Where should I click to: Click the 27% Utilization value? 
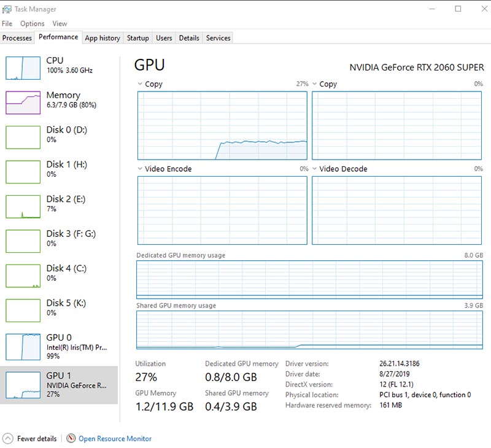point(146,377)
